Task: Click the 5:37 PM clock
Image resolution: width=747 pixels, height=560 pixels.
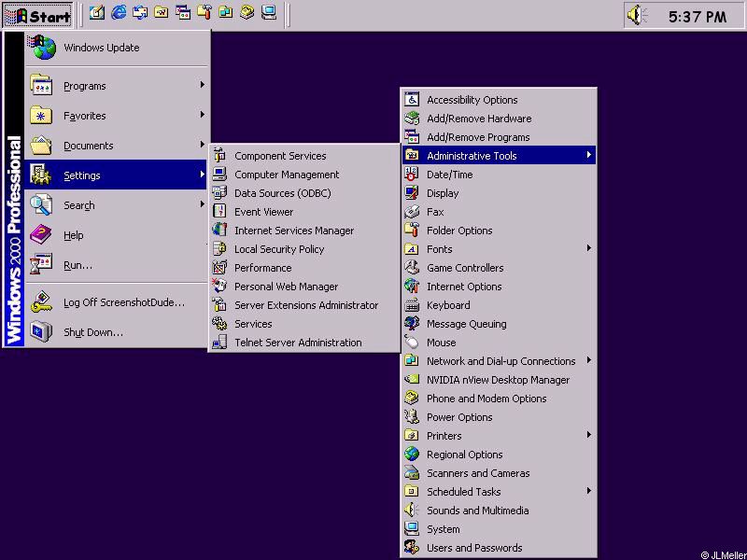Action: (x=698, y=17)
